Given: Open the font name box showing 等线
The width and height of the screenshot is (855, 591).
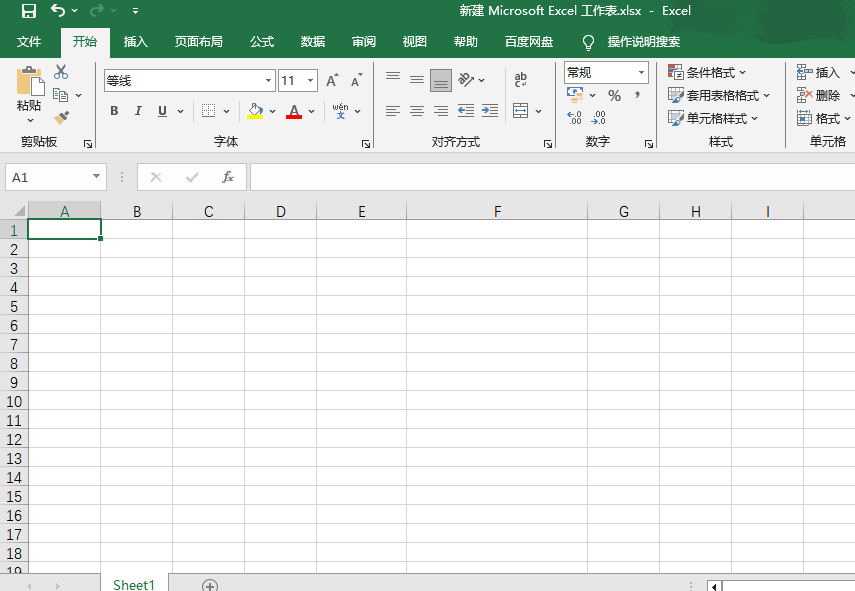Looking at the screenshot, I should pos(189,81).
